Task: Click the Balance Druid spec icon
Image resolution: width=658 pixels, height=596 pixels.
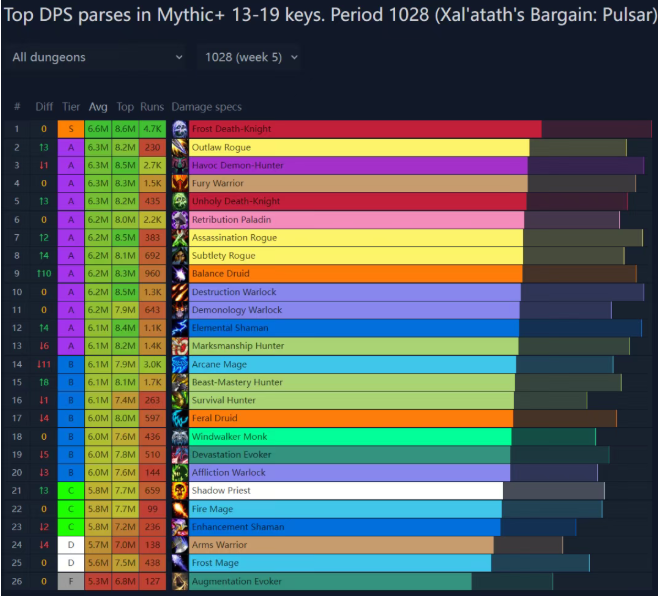Action: (179, 273)
